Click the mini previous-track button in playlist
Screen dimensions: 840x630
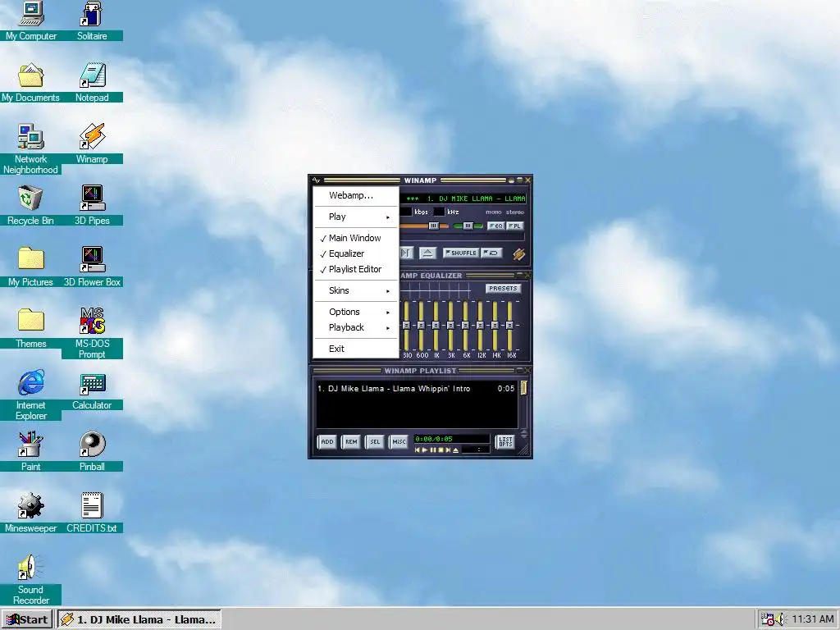tap(418, 450)
